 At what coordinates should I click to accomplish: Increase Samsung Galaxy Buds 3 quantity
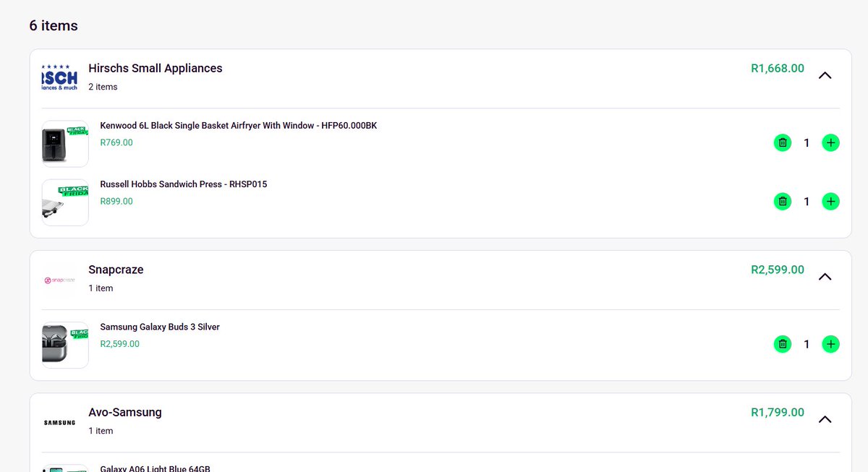pos(831,345)
